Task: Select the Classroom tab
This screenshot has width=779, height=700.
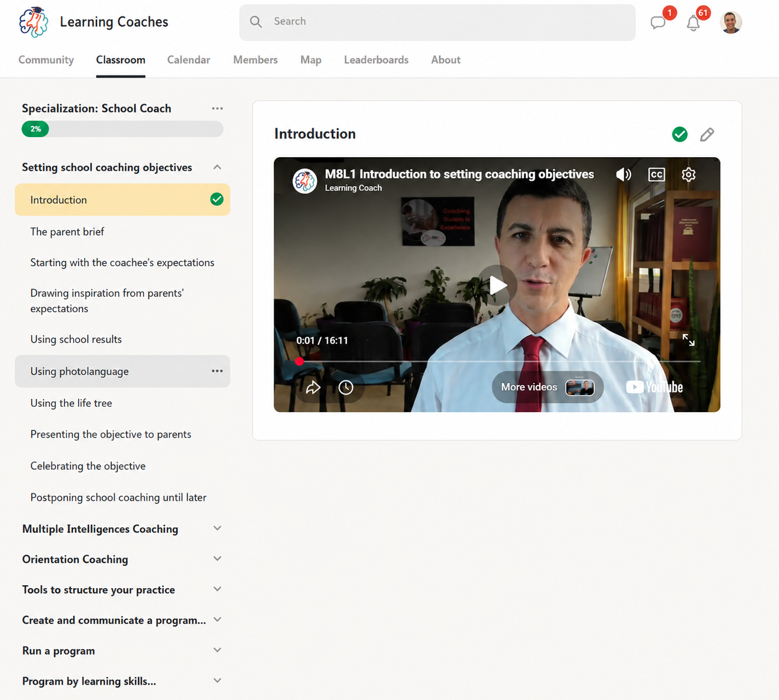Action: (121, 60)
